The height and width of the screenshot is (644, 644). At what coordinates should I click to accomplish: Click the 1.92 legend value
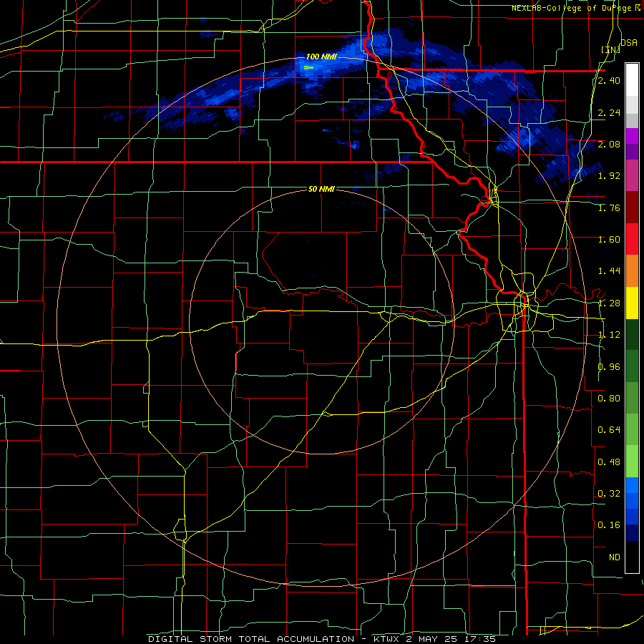pos(609,176)
